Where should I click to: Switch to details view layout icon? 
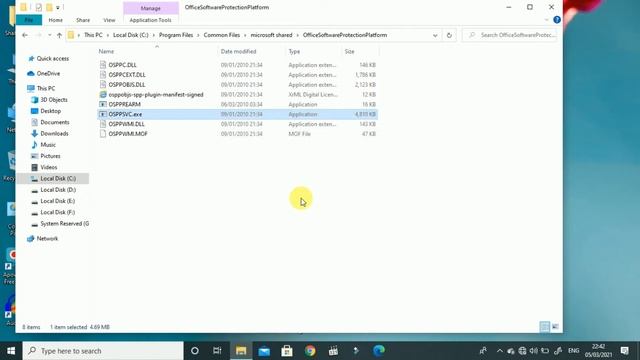click(x=544, y=327)
